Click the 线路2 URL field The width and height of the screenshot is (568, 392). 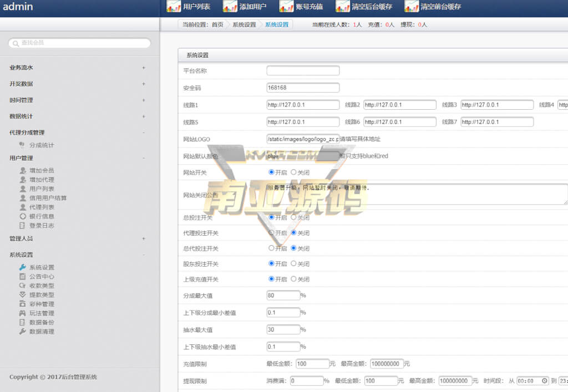click(400, 105)
